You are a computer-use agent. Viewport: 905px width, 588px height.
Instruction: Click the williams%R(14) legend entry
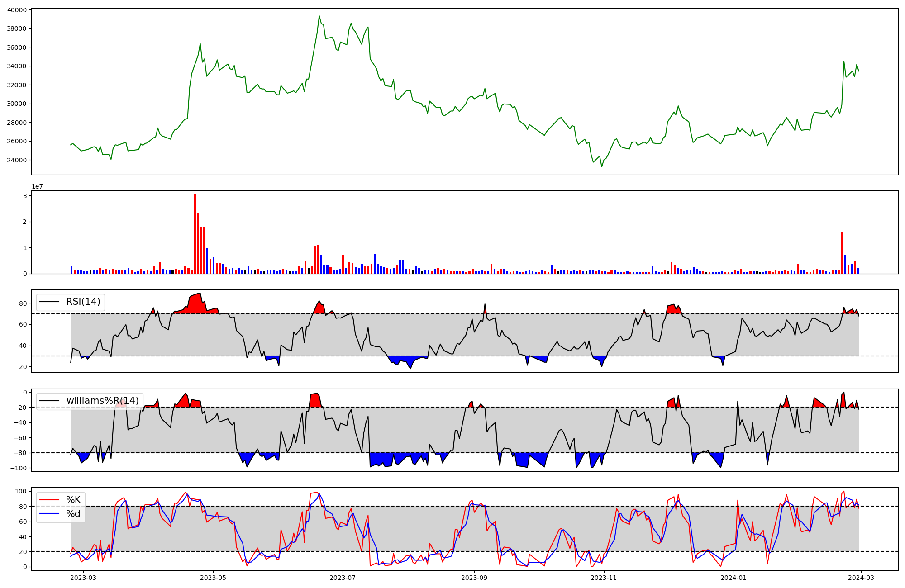coord(102,401)
